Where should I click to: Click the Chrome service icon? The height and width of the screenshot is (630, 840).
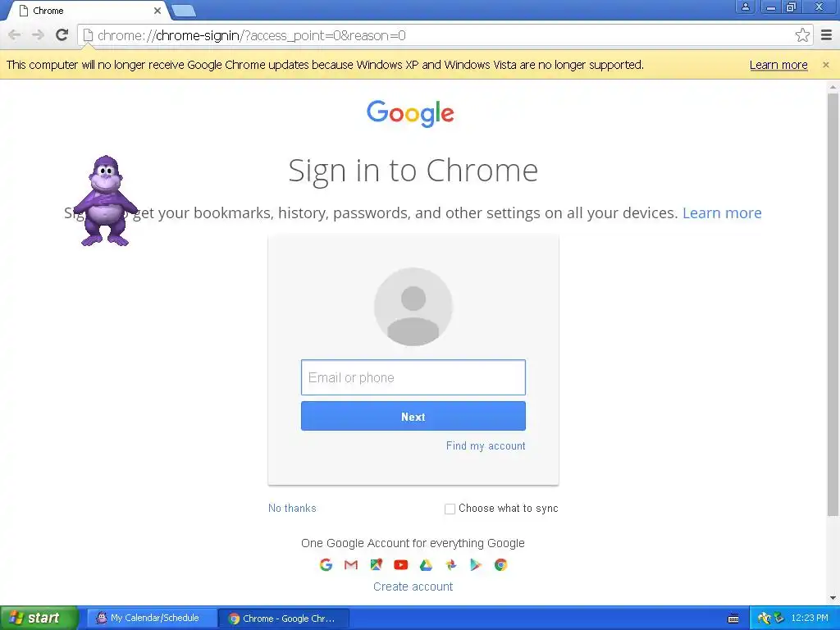(501, 564)
